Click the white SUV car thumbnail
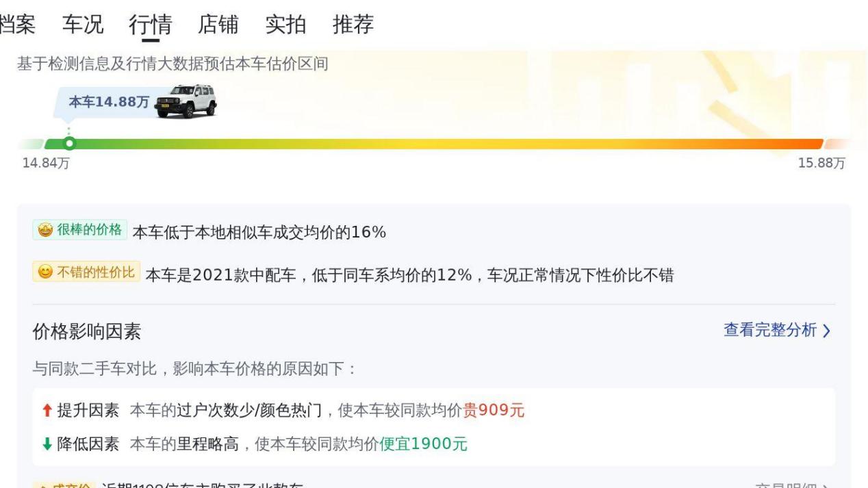This screenshot has width=868, height=488. point(186,101)
